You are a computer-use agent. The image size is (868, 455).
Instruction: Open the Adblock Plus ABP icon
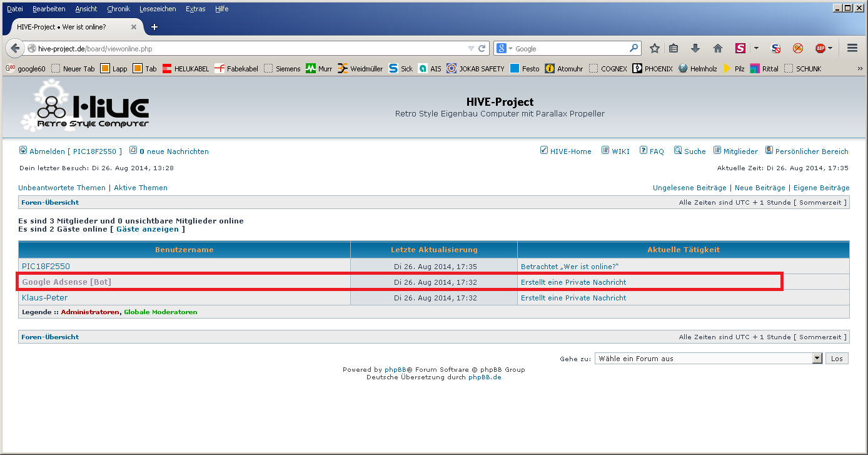[x=820, y=48]
